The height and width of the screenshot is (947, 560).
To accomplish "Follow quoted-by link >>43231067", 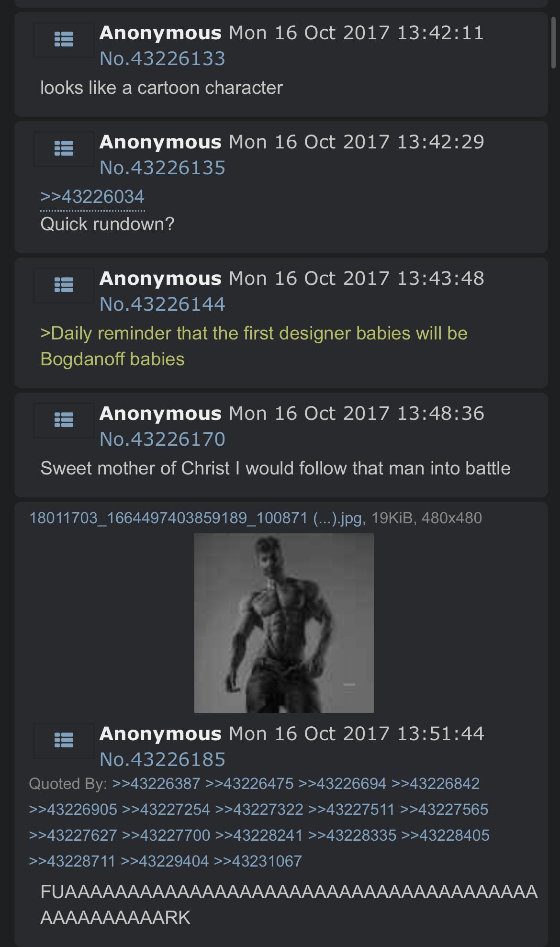I will tap(258, 861).
